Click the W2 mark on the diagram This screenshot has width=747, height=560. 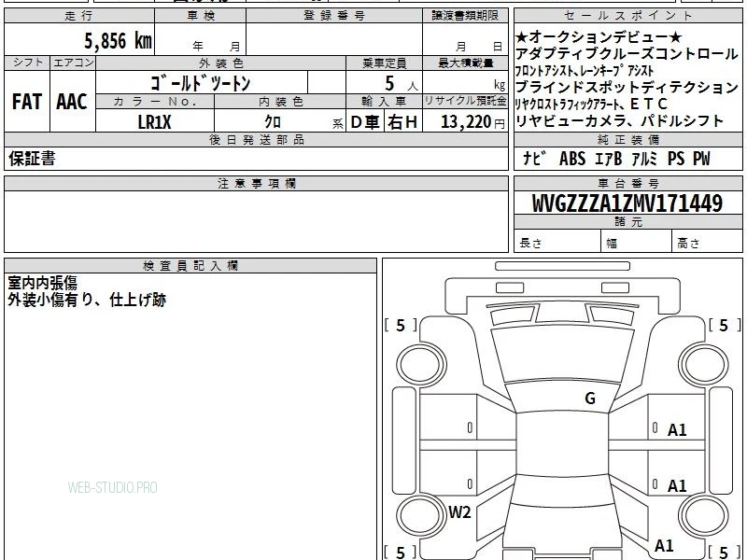pyautogui.click(x=459, y=512)
